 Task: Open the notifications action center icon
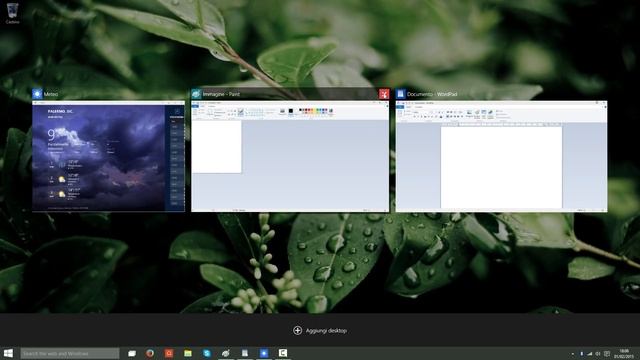[607, 354]
